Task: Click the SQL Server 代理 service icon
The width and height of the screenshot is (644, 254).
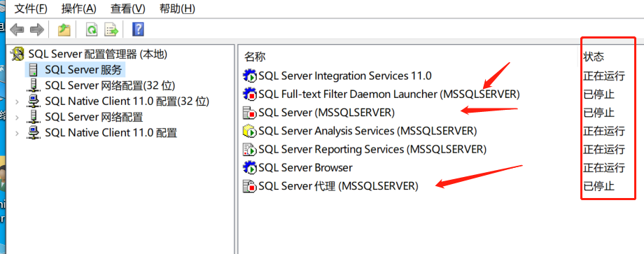Action: tap(250, 186)
